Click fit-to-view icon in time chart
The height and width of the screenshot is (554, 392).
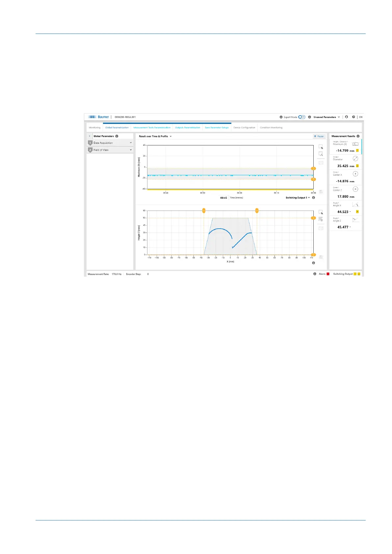click(x=321, y=163)
